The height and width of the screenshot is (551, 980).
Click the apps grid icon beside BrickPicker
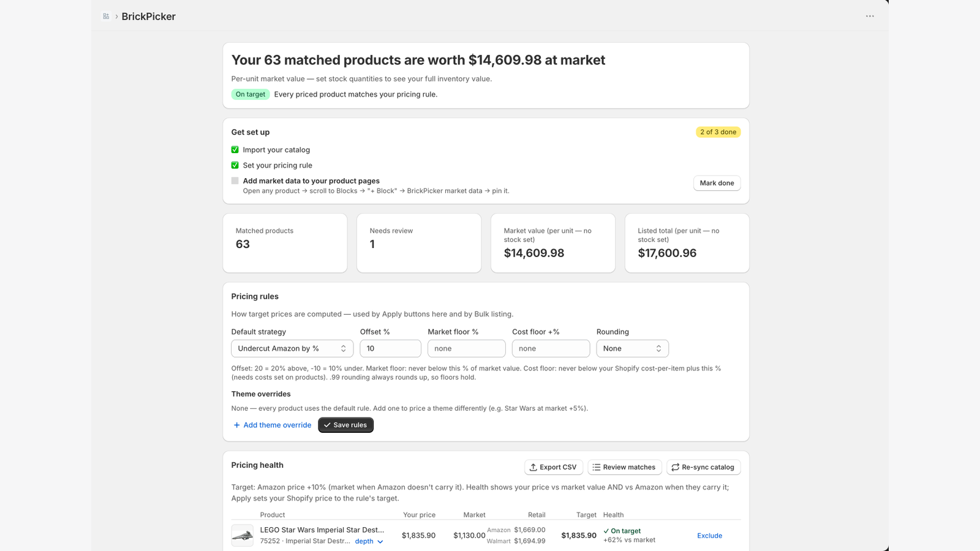point(106,17)
